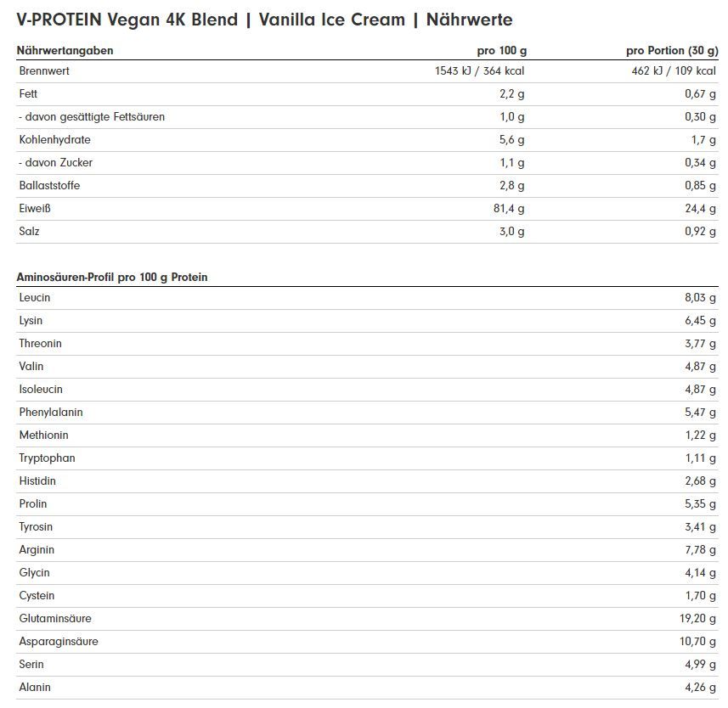This screenshot has height=708, width=728.
Task: Select the Brennwert row label
Action: coord(44,71)
